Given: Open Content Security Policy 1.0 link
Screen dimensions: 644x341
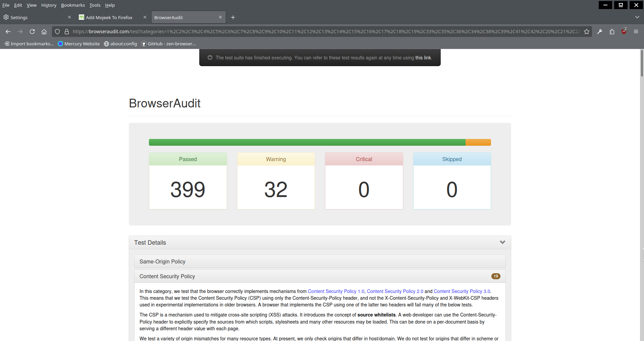Looking at the screenshot, I should (336, 291).
